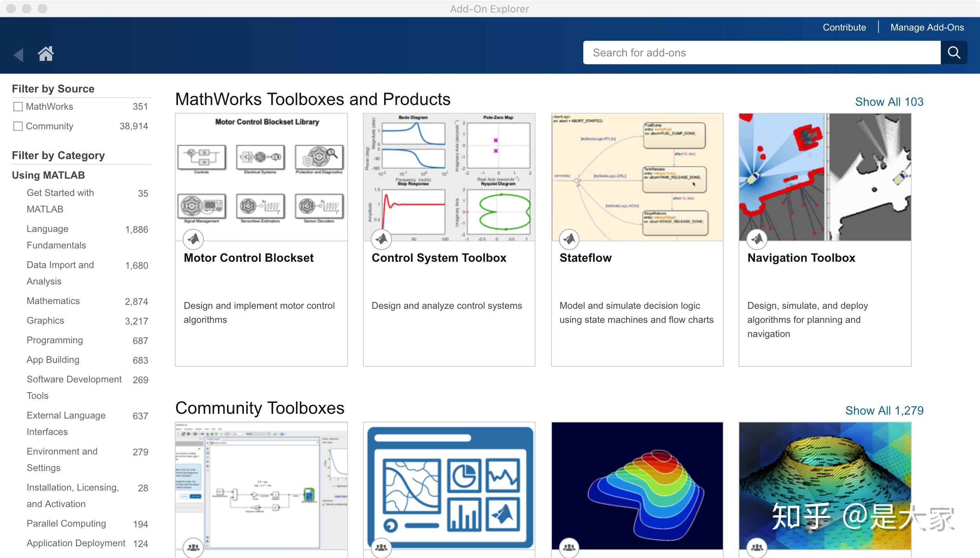Click MathWorks badge on Stateflow card
Image resolution: width=980 pixels, height=558 pixels.
569,239
